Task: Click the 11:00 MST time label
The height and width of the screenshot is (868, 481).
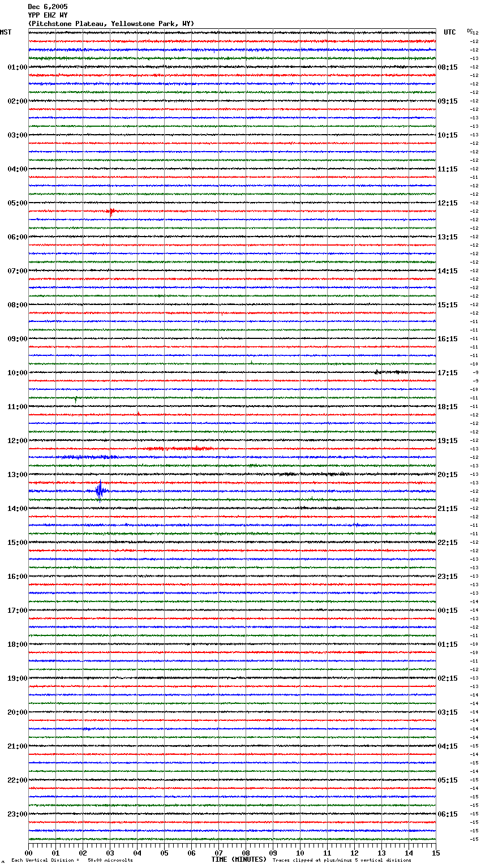Action: (17, 407)
